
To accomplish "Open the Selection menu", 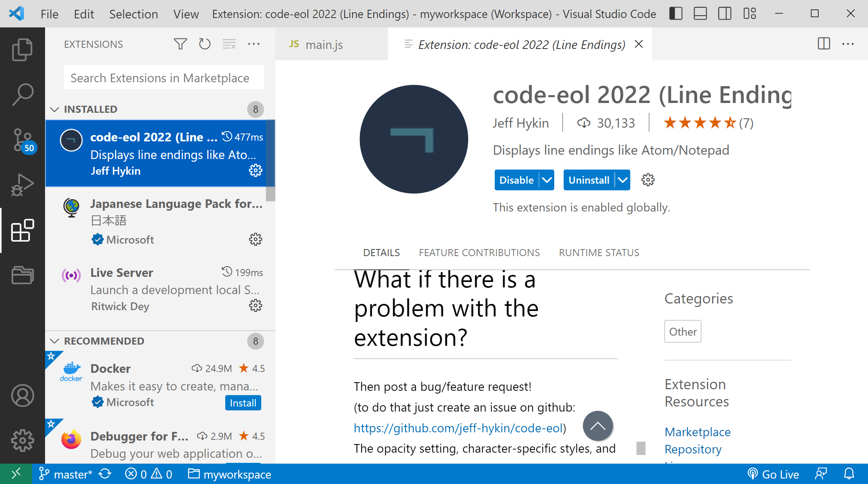I will coord(134,14).
